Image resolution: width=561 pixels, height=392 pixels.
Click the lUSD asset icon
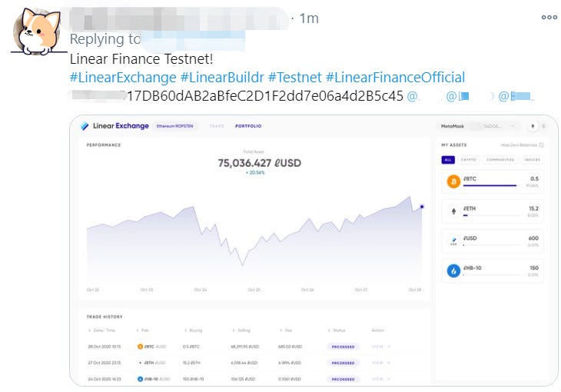coord(453,241)
